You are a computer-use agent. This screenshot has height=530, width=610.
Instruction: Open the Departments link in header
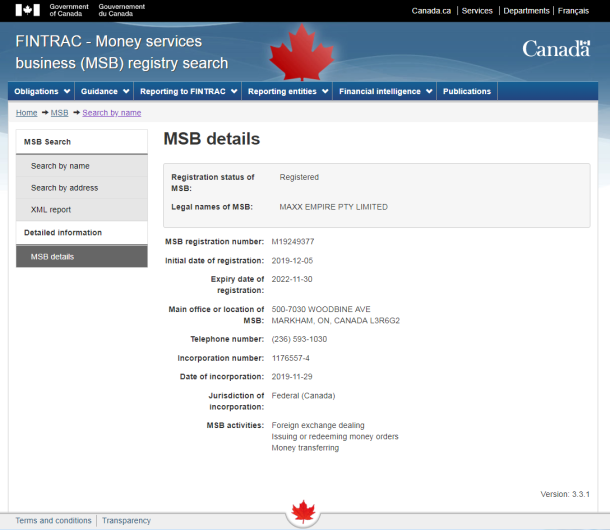click(x=526, y=11)
